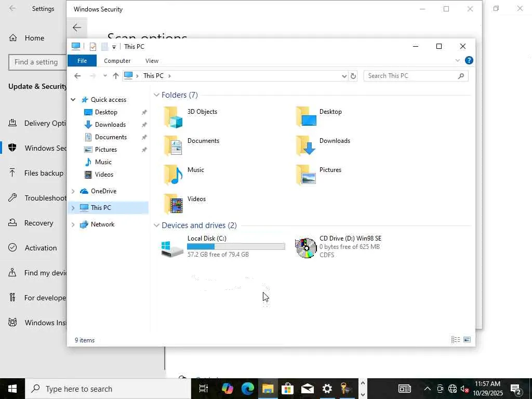The height and width of the screenshot is (399, 532).
Task: Select Desktop under Quick access
Action: tap(106, 112)
